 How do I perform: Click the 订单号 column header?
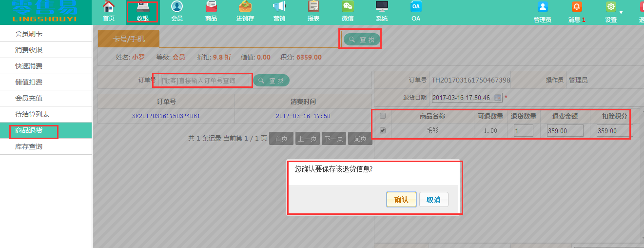pyautogui.click(x=166, y=102)
